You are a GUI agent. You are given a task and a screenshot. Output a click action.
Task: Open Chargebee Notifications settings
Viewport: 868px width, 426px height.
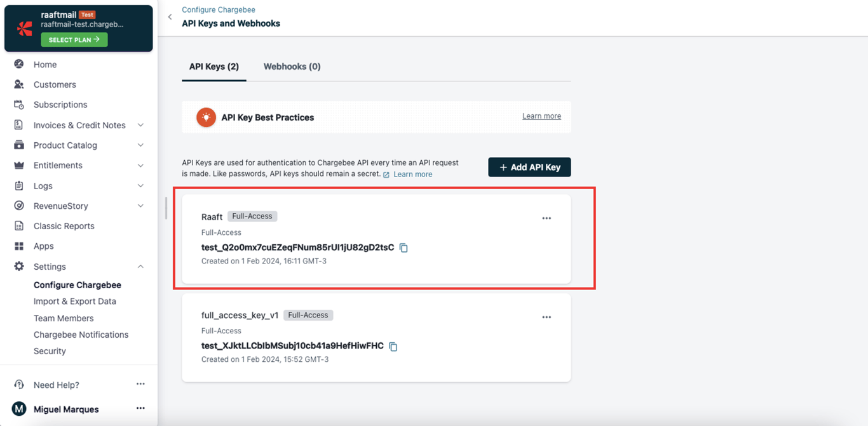point(81,335)
